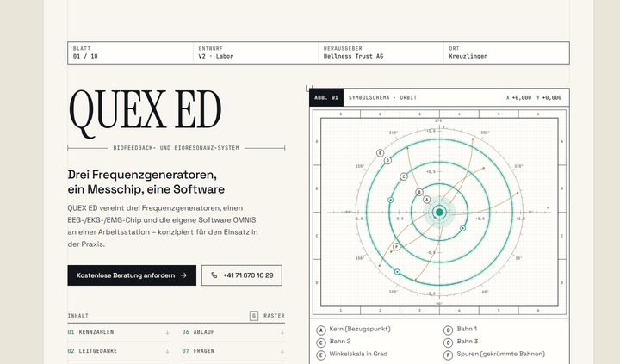Click marker B on the orbit diagram

[x=419, y=192]
